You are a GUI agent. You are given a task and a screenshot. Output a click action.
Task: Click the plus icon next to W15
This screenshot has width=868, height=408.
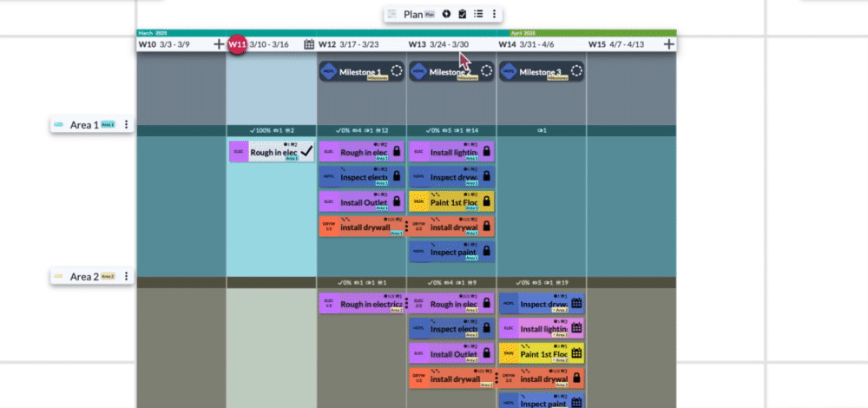click(669, 44)
